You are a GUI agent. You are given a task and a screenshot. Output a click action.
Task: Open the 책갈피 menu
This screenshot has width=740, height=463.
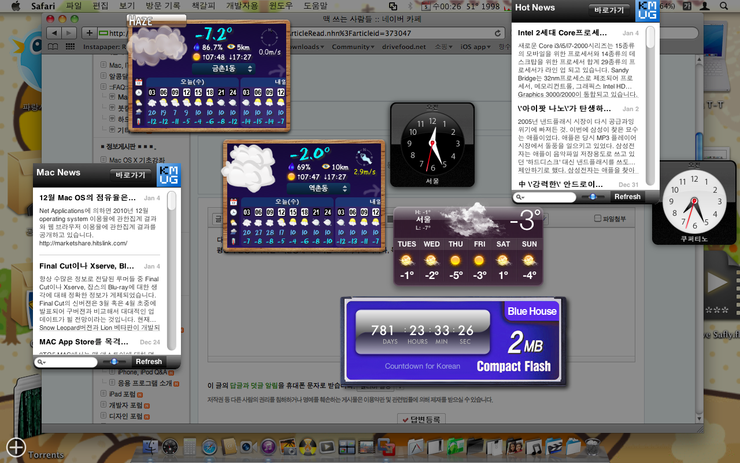coord(203,6)
